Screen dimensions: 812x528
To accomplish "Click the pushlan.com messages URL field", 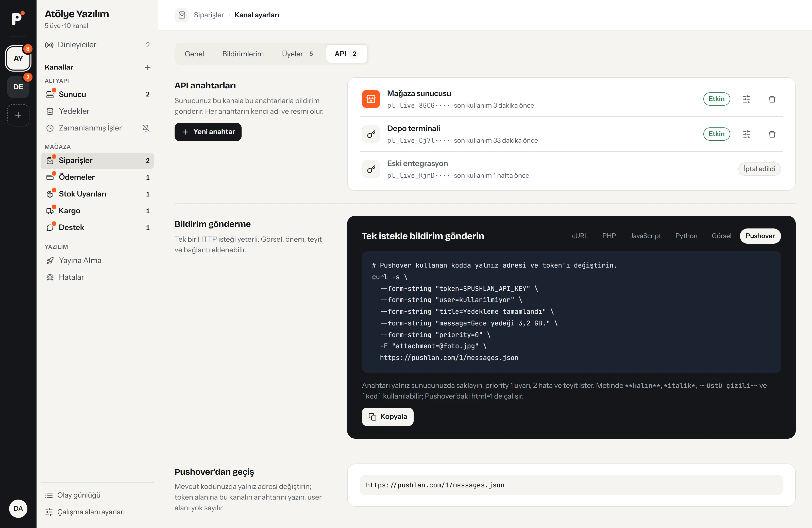I will pyautogui.click(x=571, y=485).
